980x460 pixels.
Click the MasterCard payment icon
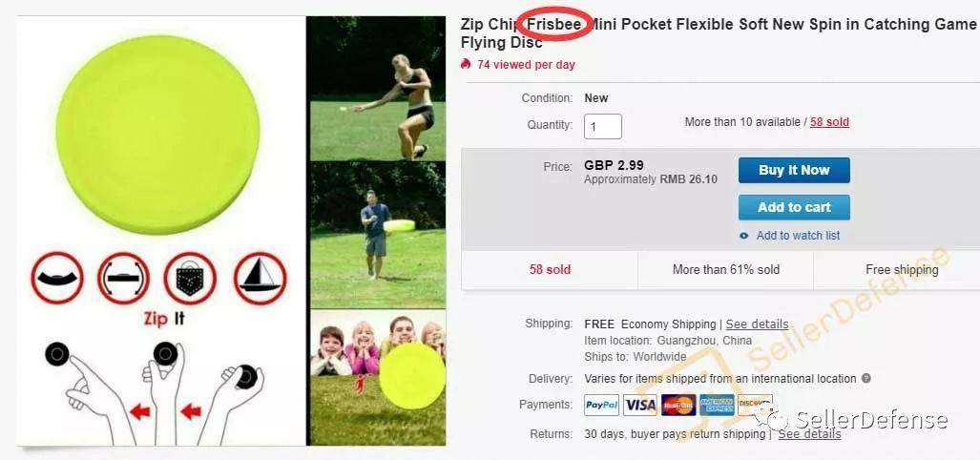[678, 405]
